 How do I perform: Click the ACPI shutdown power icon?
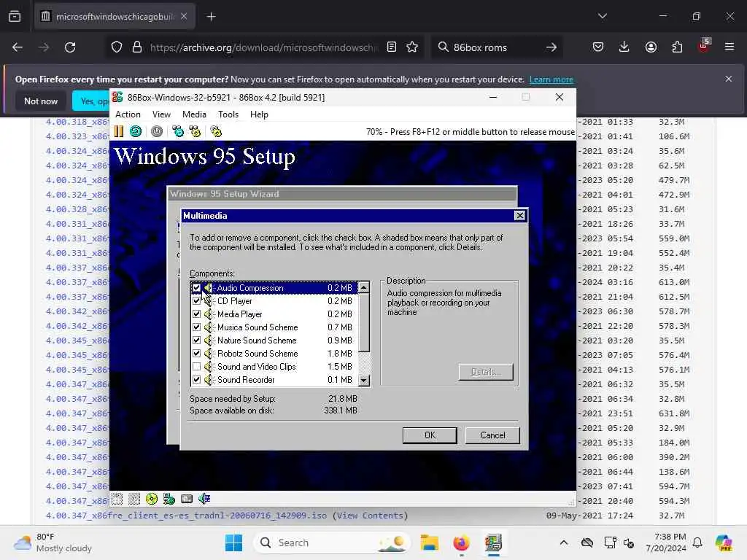(x=157, y=131)
